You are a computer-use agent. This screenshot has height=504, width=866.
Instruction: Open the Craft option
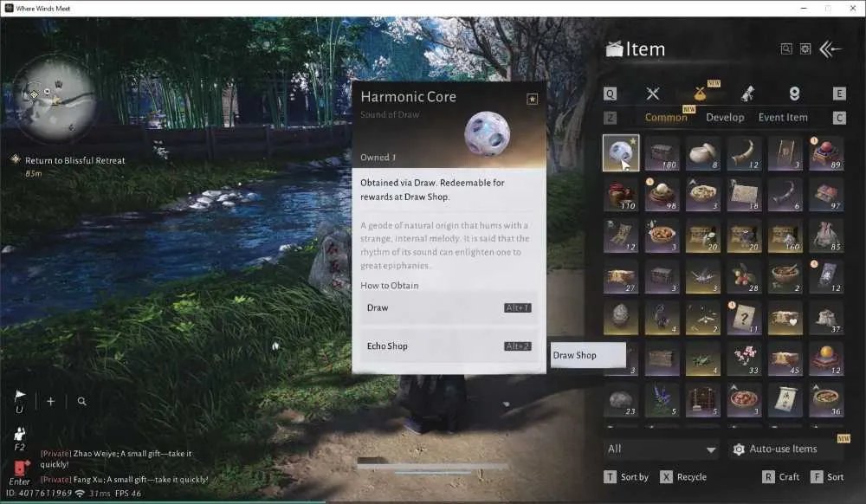tap(781, 477)
